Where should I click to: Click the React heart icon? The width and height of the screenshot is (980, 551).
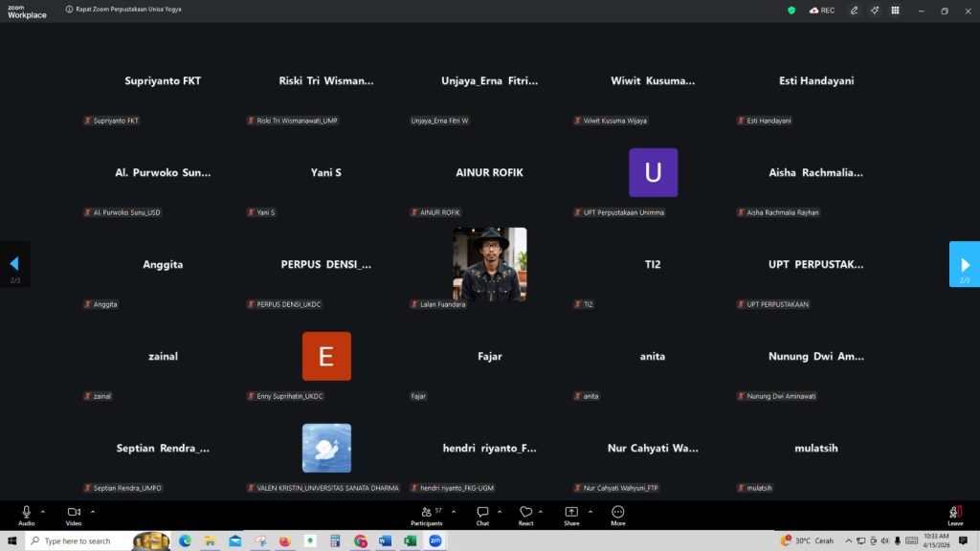[x=525, y=513]
